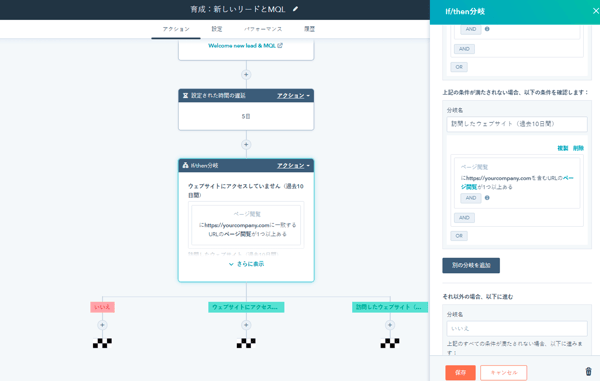Click the branch icon on If/then分岐 card
Screen dimensions: 600x381
[185, 166]
